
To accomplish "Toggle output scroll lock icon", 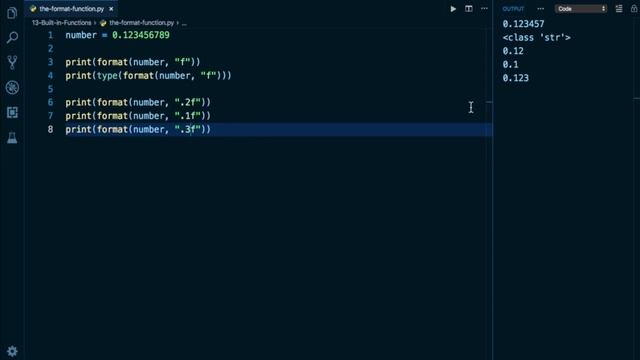I will (634, 9).
